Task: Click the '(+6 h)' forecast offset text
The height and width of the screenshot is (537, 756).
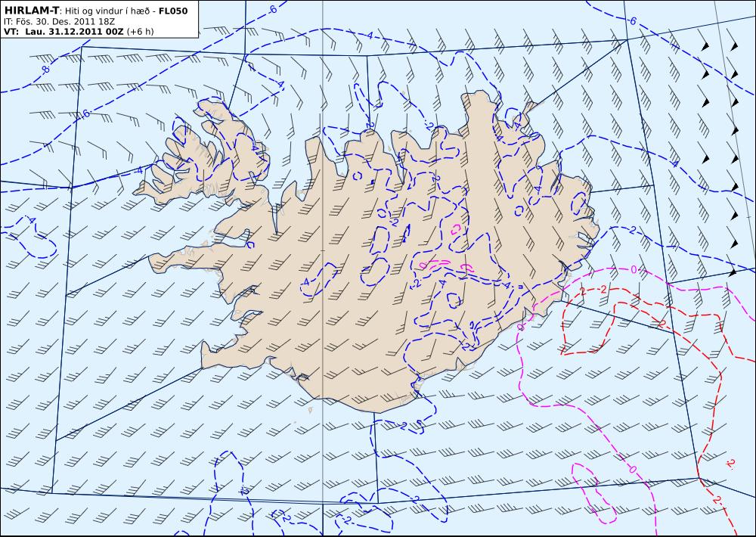Action: pyautogui.click(x=141, y=32)
